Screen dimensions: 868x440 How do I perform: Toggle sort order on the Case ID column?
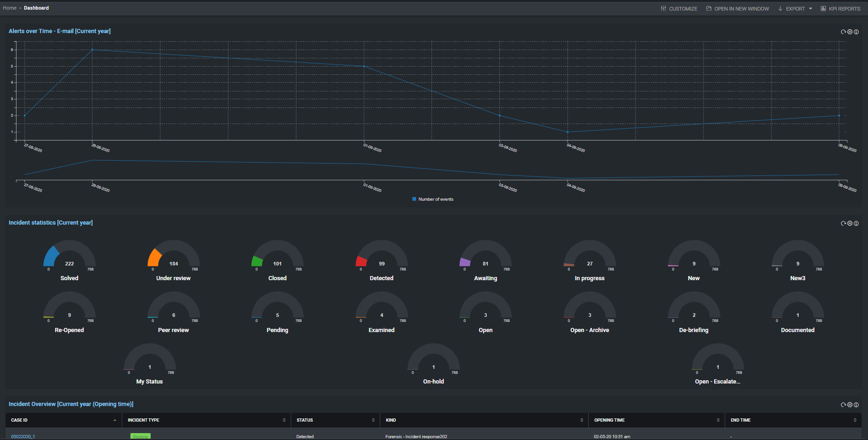click(x=115, y=420)
